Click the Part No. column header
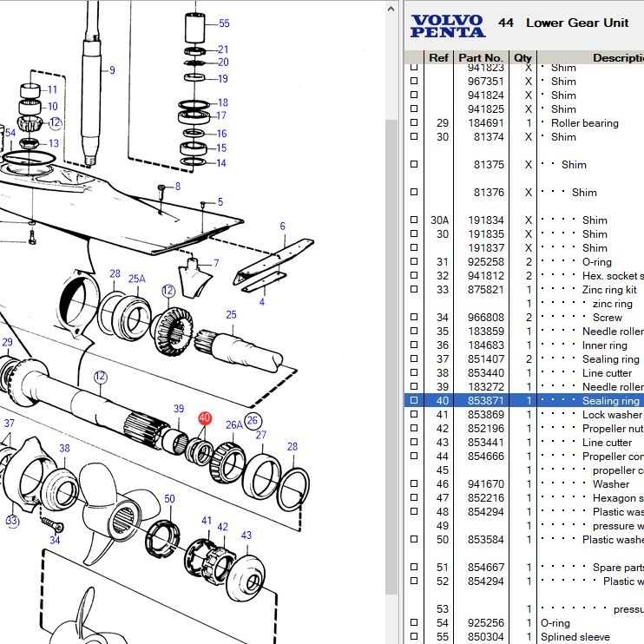This screenshot has height=644, width=644. click(x=480, y=58)
